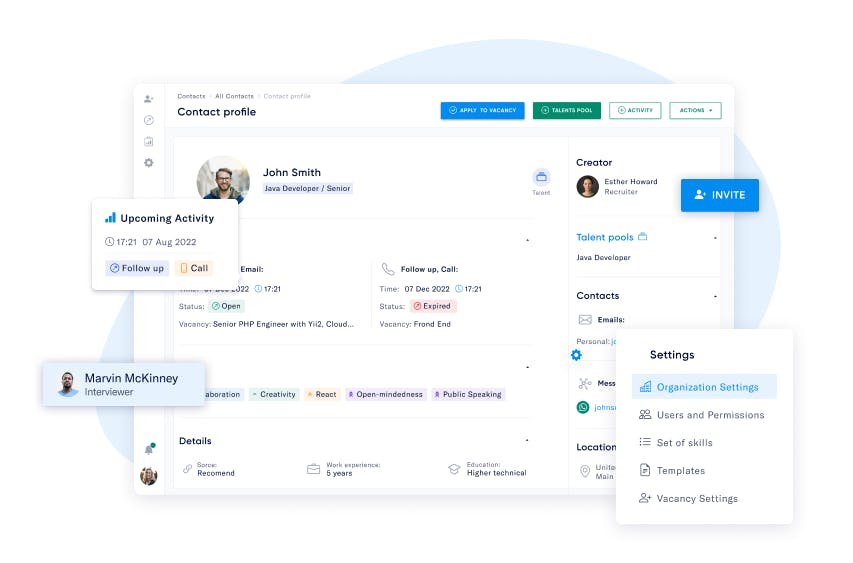Screen dimensions: 853x563
Task: Click the Open status badge
Action: [x=226, y=306]
